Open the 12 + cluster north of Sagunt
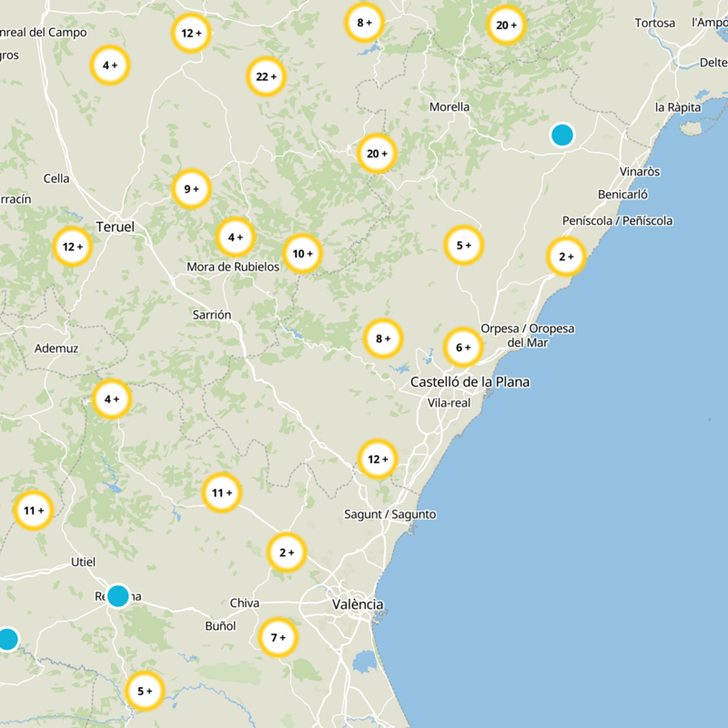Viewport: 728px width, 728px height. click(x=378, y=460)
